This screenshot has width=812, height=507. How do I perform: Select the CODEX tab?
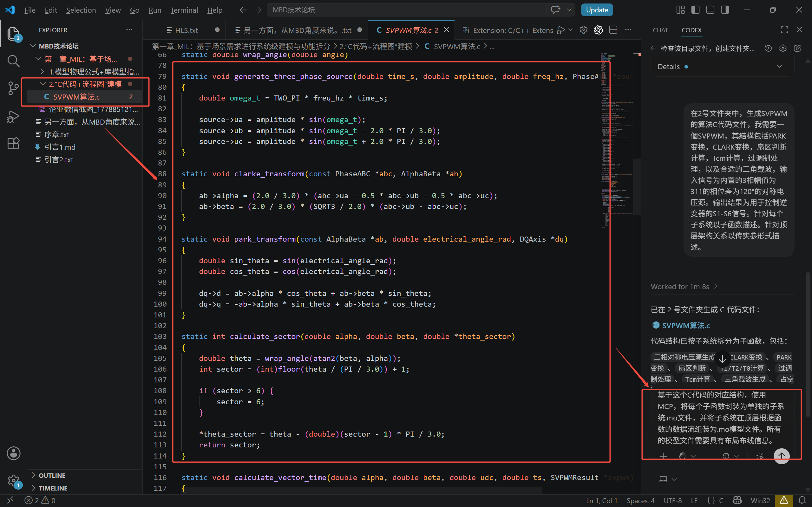click(x=691, y=30)
